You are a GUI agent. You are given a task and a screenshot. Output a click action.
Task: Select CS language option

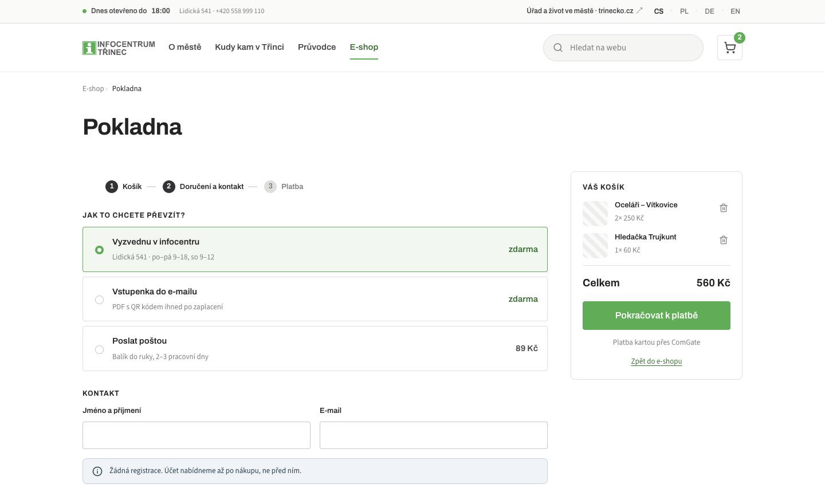[x=659, y=11]
